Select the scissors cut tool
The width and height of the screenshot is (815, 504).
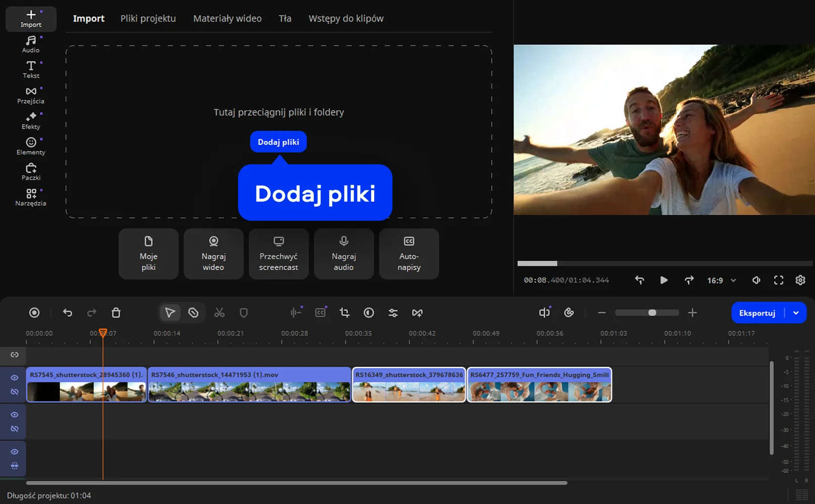pos(219,313)
